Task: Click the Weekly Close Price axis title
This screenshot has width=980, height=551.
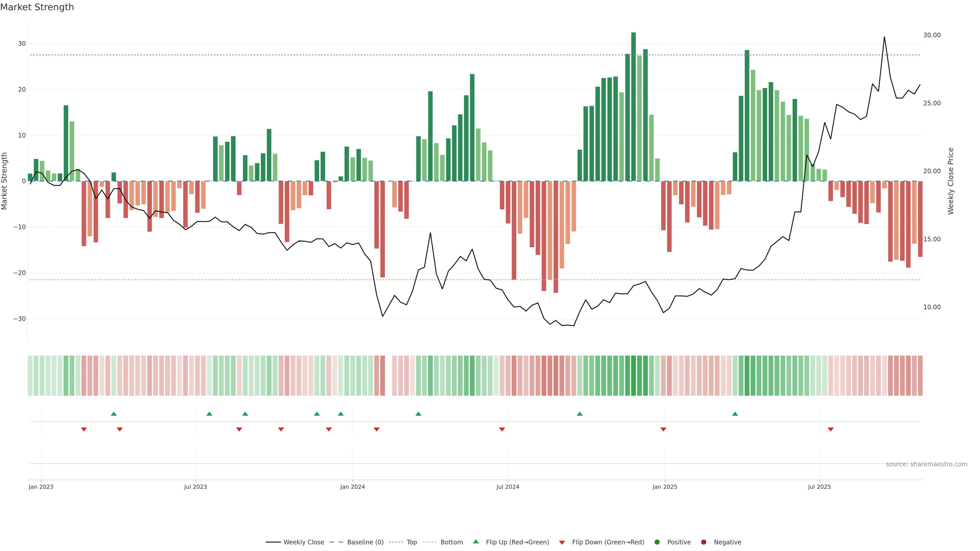Action: [x=951, y=181]
